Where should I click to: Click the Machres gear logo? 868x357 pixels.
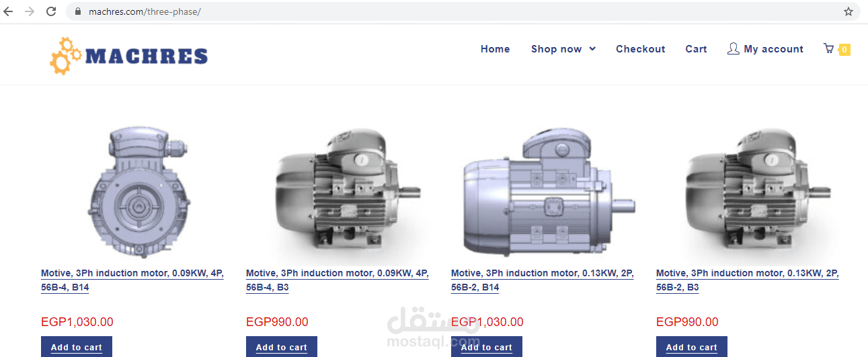pos(129,55)
